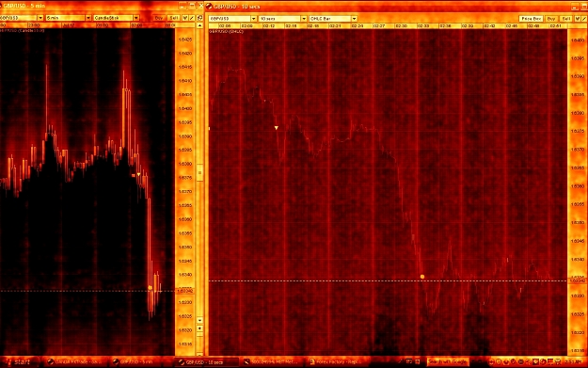Switch to Forex Factory taskbar item
The height and width of the screenshot is (368, 588).
pyautogui.click(x=337, y=361)
